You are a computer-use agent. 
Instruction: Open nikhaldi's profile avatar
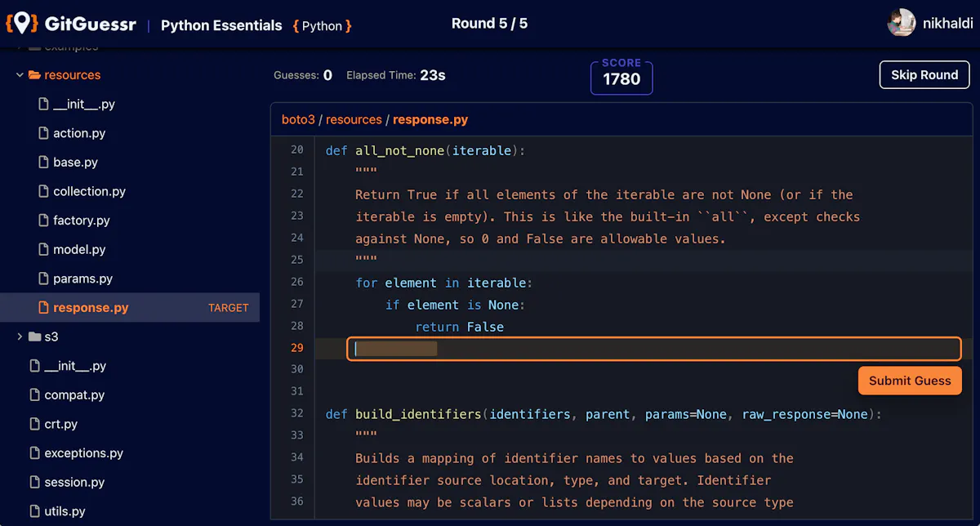point(901,23)
